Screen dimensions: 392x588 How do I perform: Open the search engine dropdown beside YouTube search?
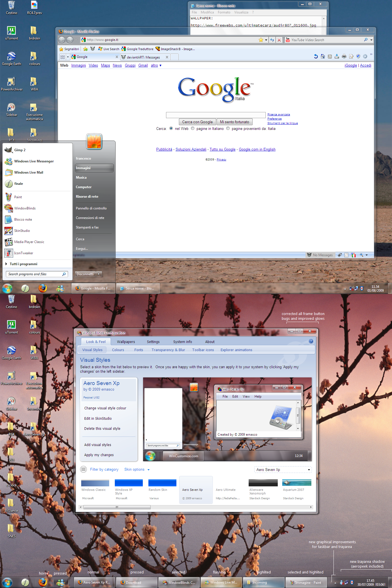(372, 40)
